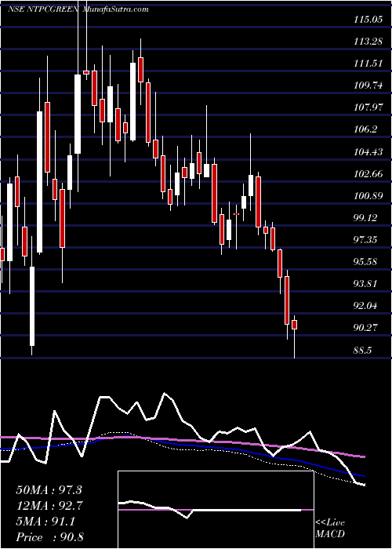Image resolution: width=392 pixels, height=549 pixels.
Task: Click the 5MA : 91.1 readout
Action: point(45,522)
